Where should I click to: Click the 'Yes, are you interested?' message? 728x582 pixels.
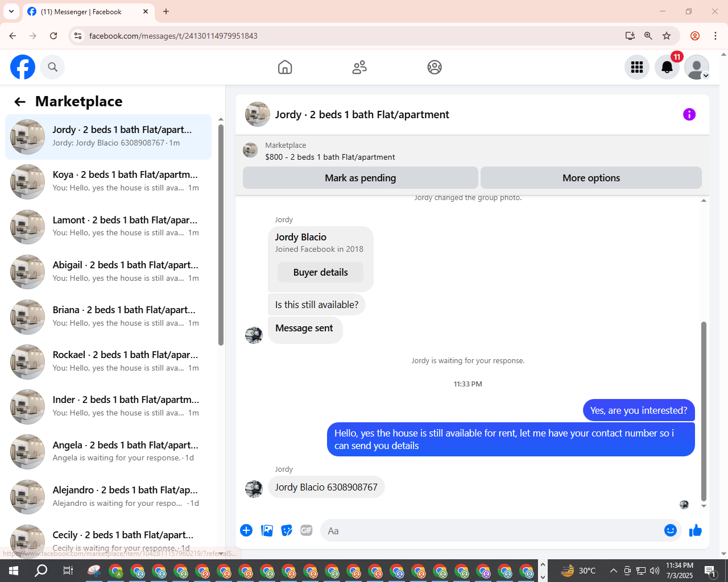(x=639, y=410)
